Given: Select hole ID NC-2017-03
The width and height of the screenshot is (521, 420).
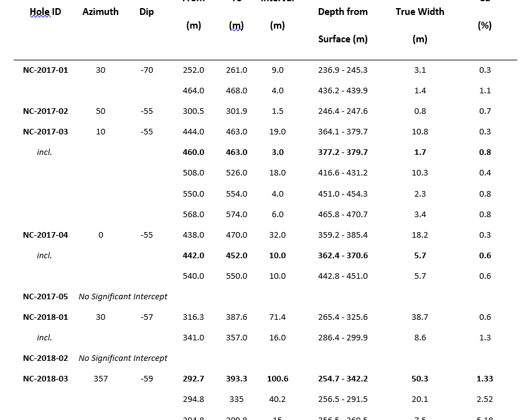Looking at the screenshot, I should [45, 132].
